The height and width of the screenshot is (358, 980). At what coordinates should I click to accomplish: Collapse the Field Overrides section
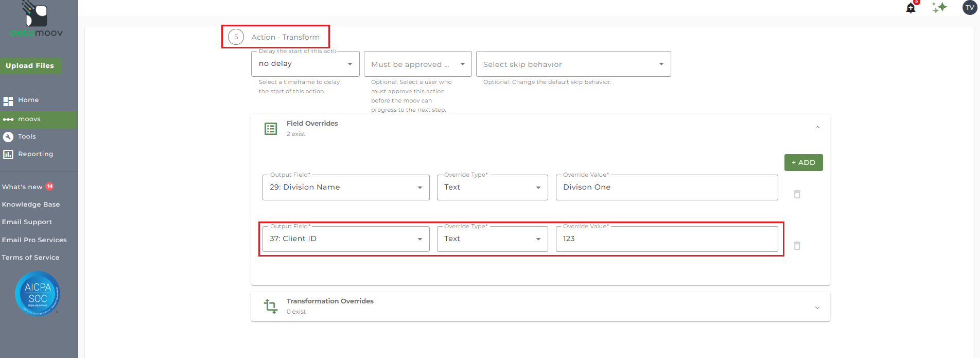(x=817, y=127)
